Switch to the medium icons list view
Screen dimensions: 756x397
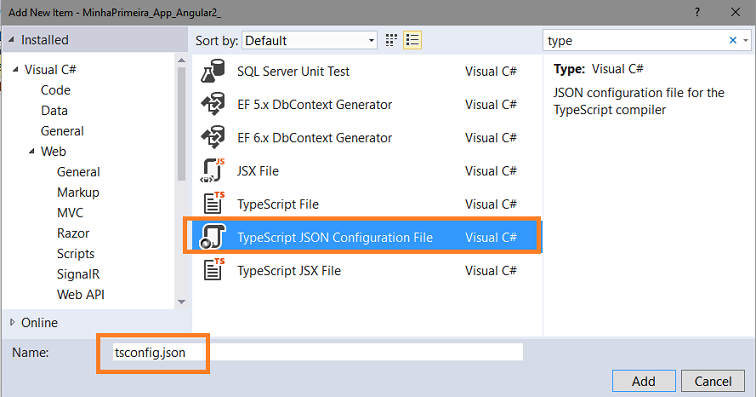point(412,40)
